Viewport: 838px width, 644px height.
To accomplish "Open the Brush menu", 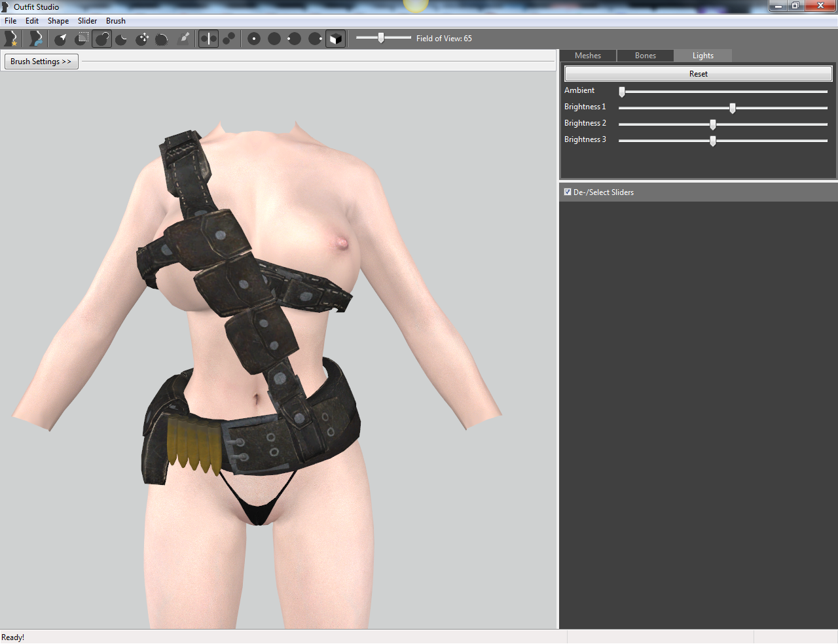I will tap(116, 21).
